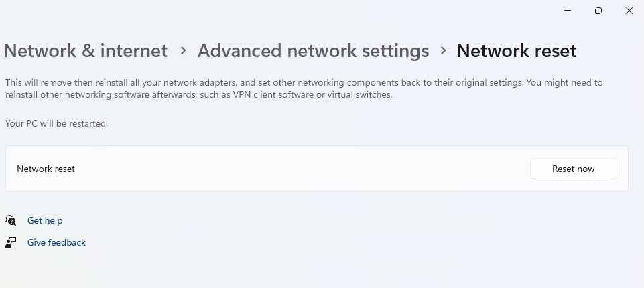
Task: Restore down the Settings window
Action: (x=598, y=11)
